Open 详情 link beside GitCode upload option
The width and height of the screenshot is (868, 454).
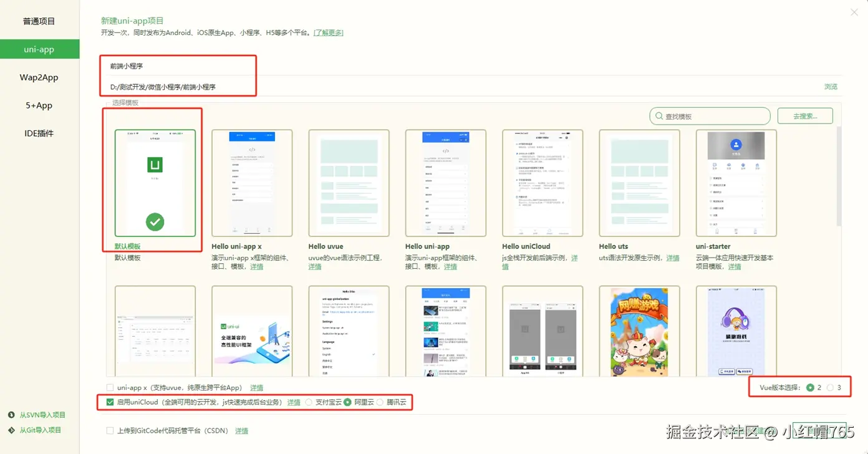pos(241,431)
